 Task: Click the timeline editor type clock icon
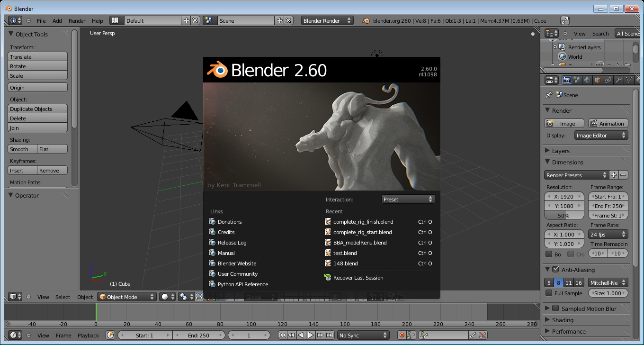[x=15, y=335]
